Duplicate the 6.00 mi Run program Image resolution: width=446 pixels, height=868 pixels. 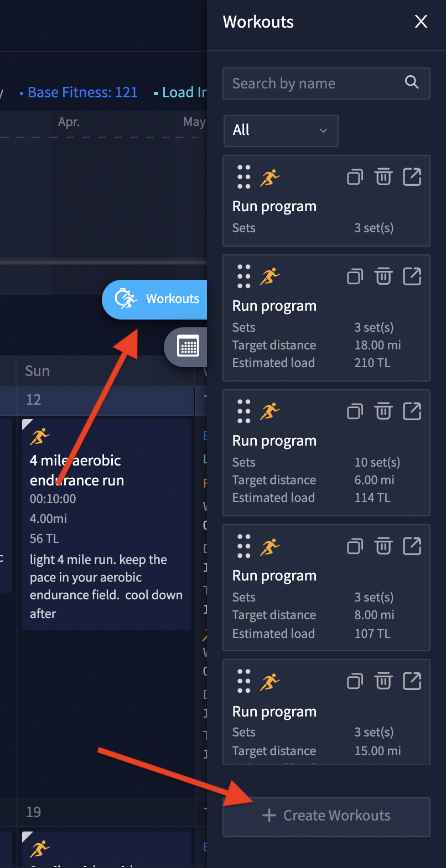click(355, 411)
